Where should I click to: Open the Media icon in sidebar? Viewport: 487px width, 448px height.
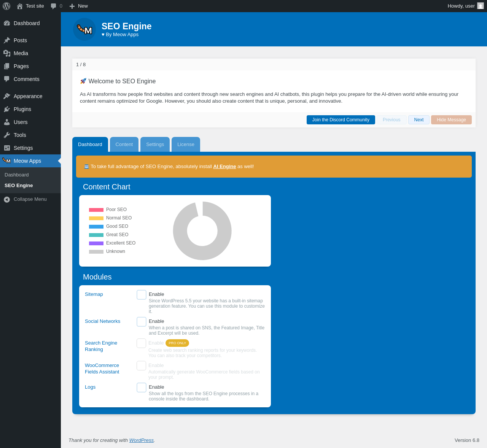pos(7,53)
